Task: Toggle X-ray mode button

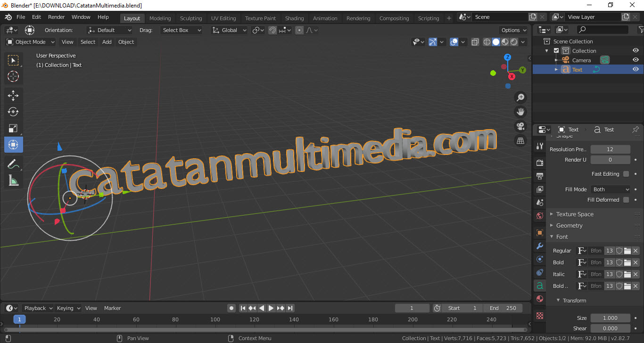Action: click(475, 42)
